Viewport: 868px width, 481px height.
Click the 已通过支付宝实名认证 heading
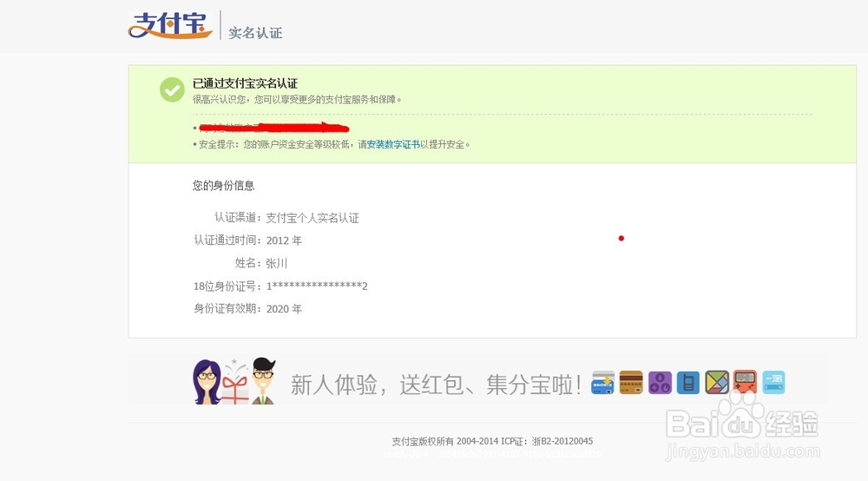pos(246,83)
